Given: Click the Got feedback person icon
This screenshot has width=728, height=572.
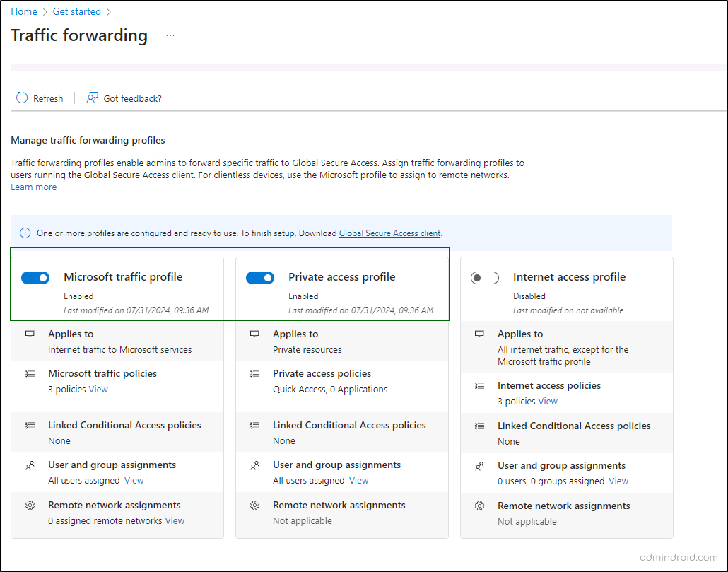Looking at the screenshot, I should 92,98.
